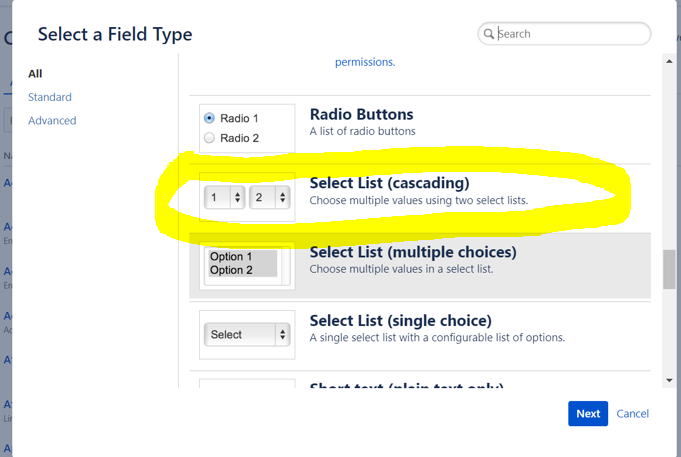
Task: Click the scrollbar down arrow in the field list
Action: [669, 381]
